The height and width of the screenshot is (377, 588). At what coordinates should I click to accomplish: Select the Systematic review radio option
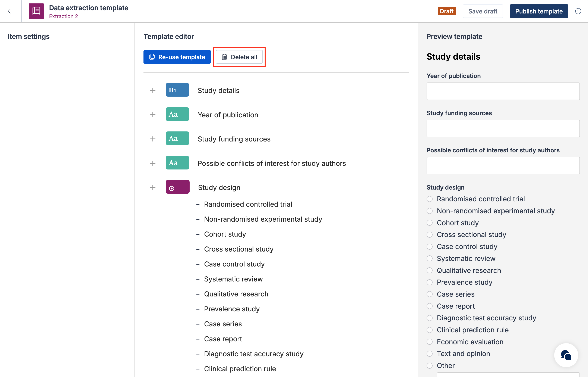430,259
